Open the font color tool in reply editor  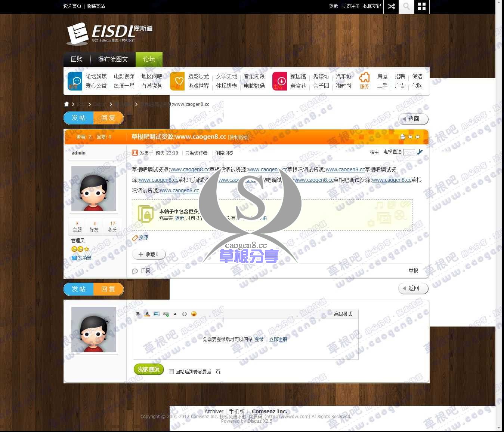tap(147, 314)
